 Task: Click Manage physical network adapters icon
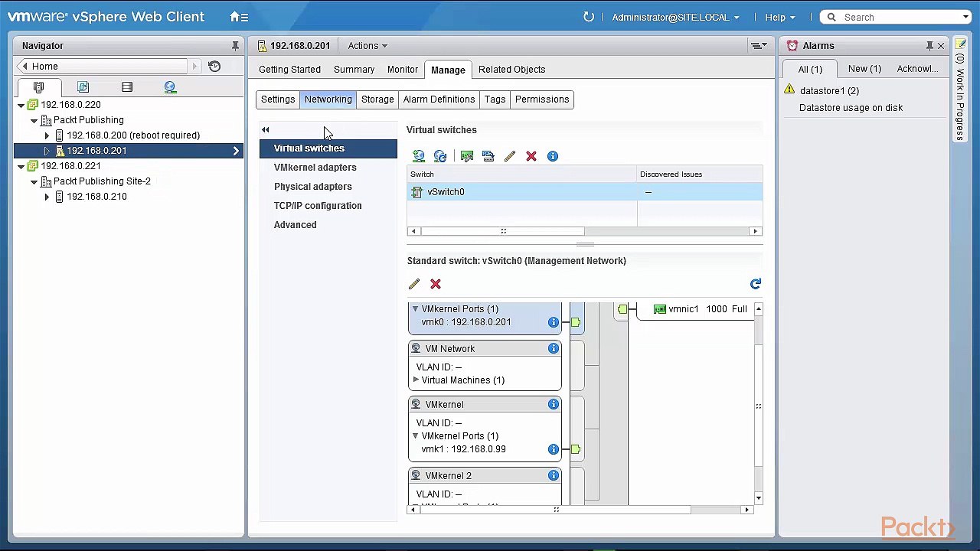[x=467, y=156]
